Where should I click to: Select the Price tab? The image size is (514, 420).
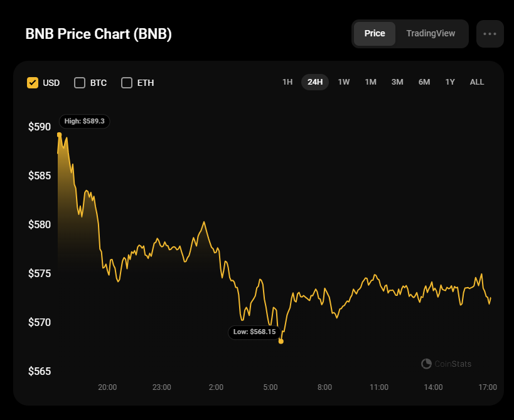click(x=374, y=33)
